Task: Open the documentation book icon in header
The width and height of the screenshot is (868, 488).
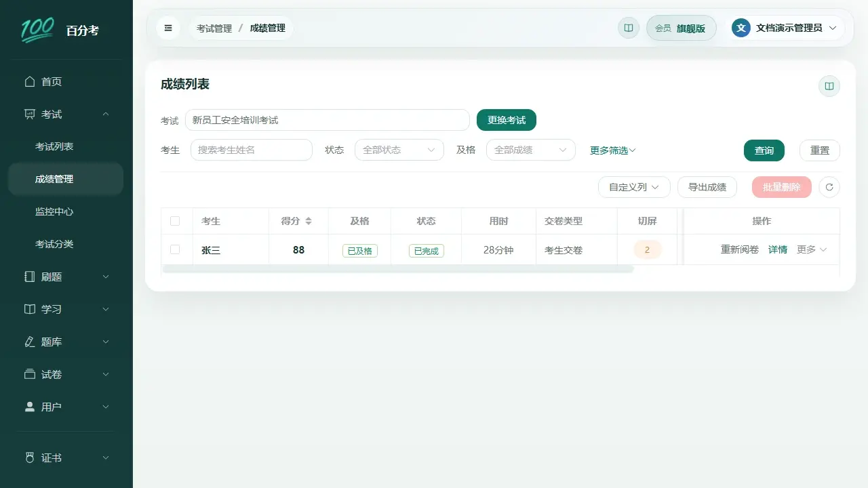Action: point(629,28)
